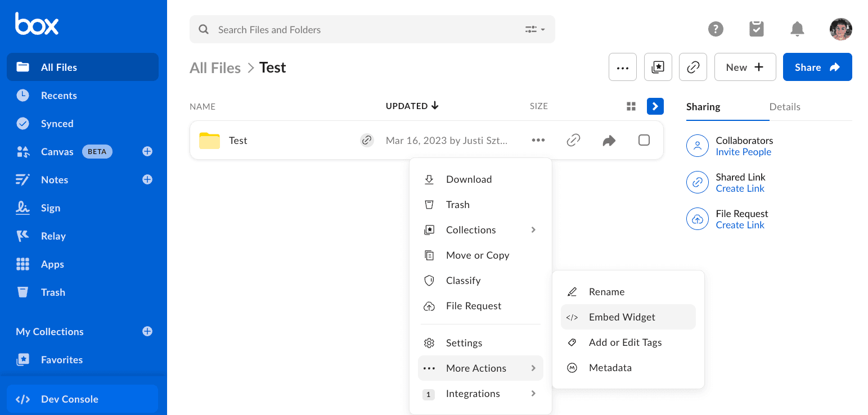The height and width of the screenshot is (415, 868).
Task: Click Test row's share arrow icon
Action: 609,140
